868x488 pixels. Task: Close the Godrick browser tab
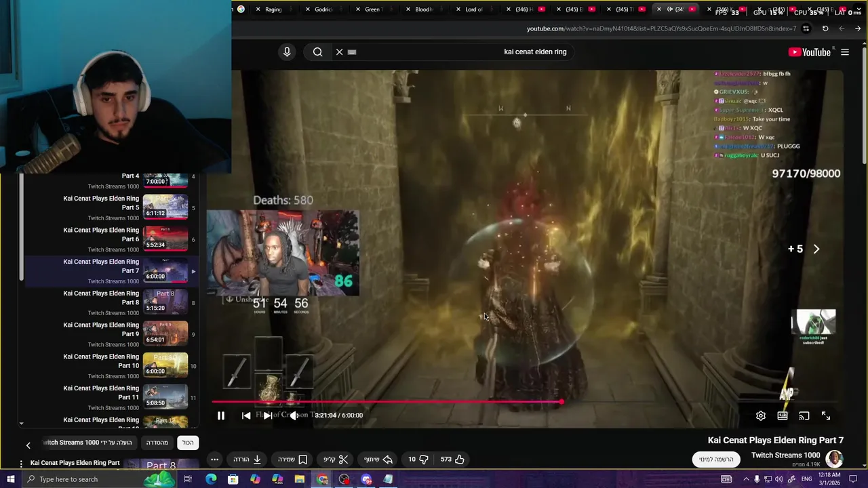(x=308, y=9)
